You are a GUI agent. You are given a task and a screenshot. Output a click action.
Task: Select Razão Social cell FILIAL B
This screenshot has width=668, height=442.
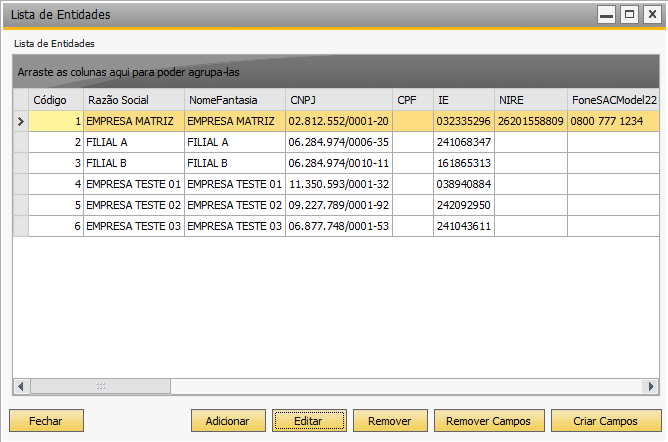coord(134,163)
